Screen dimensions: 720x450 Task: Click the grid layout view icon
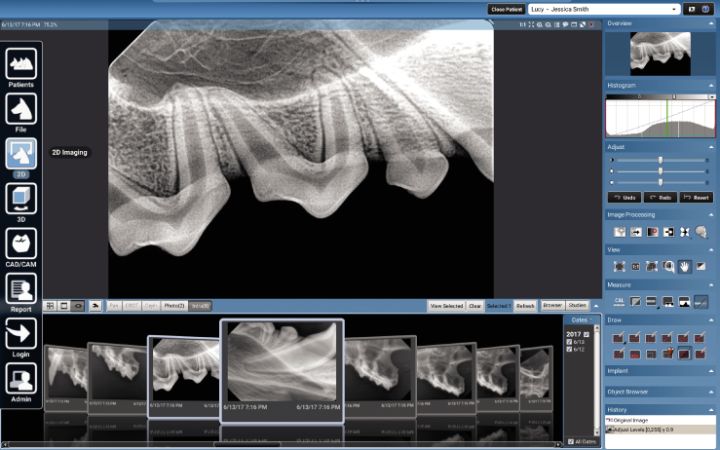(x=51, y=306)
